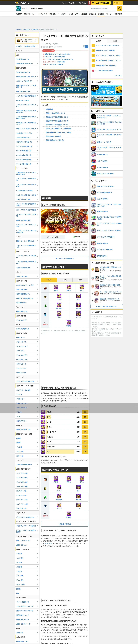Image resolution: width=138 pixels, height=644 pixels.
Task: Click the ログイン button
Action: pos(118,3)
